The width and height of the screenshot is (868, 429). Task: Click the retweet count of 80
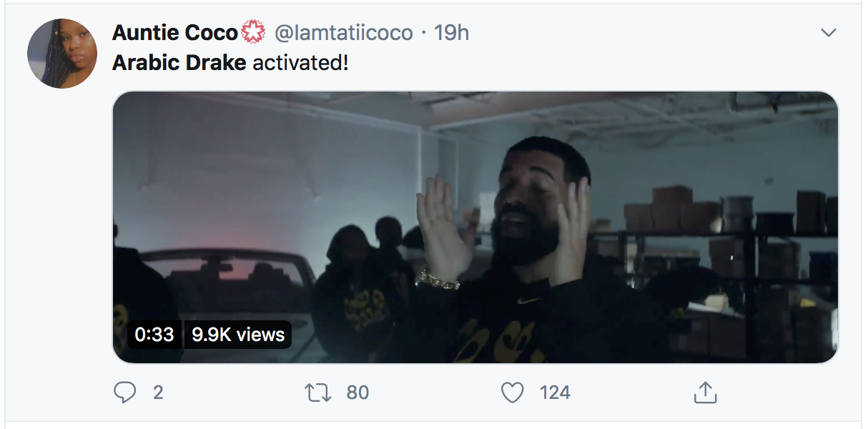[x=357, y=392]
